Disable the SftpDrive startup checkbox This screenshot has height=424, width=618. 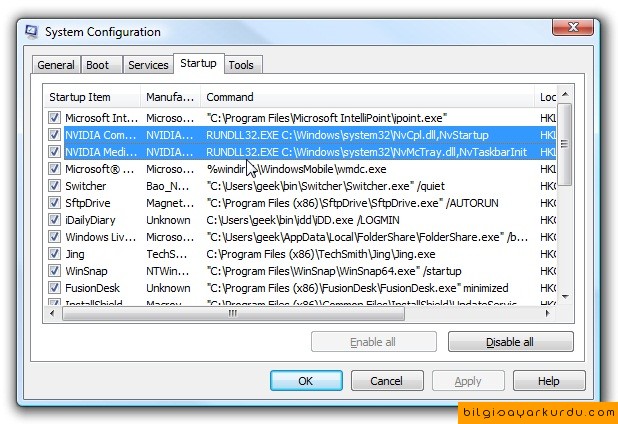pyautogui.click(x=54, y=203)
